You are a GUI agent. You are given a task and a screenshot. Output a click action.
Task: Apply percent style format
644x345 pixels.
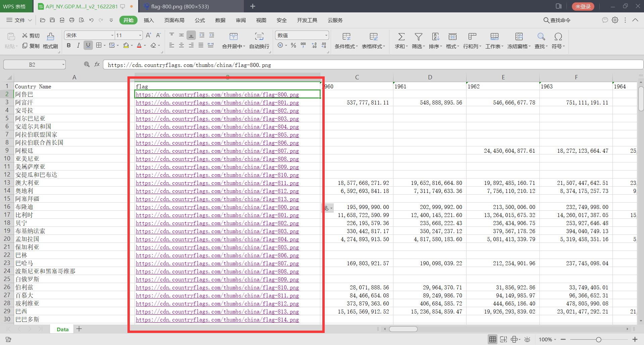[293, 45]
